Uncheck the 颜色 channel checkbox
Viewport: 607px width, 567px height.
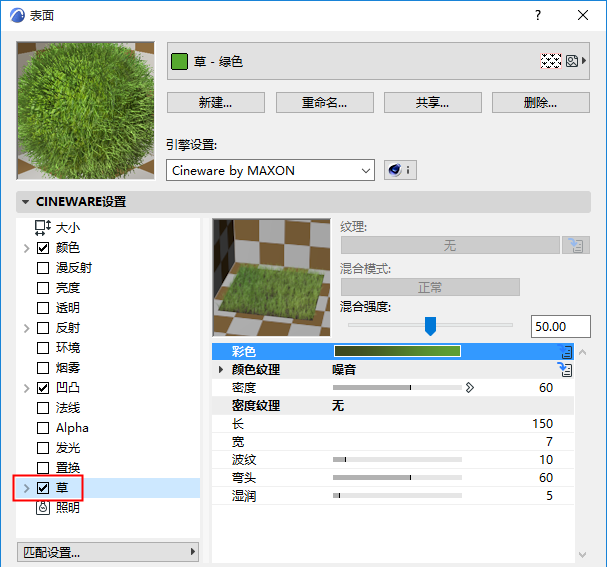click(x=43, y=248)
